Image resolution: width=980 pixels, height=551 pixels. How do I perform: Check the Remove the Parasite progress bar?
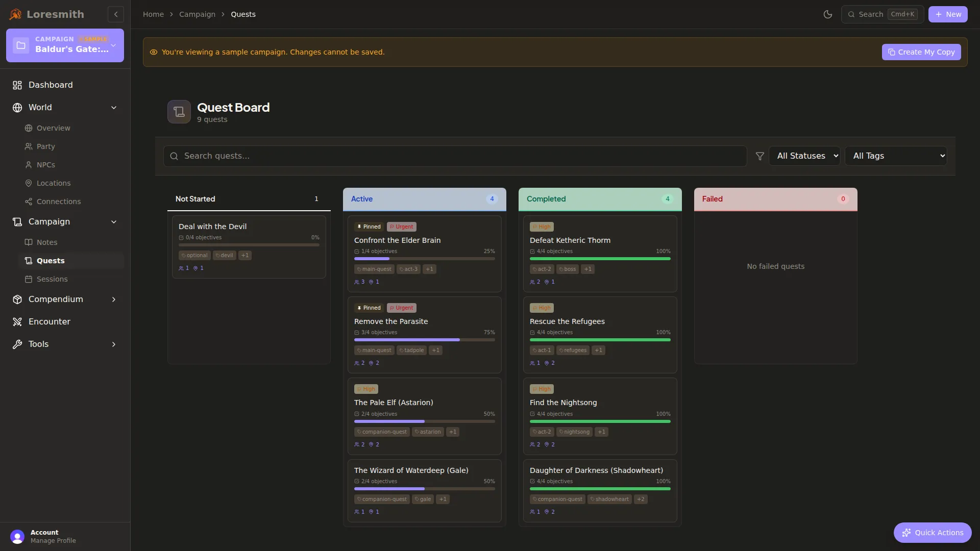point(424,340)
